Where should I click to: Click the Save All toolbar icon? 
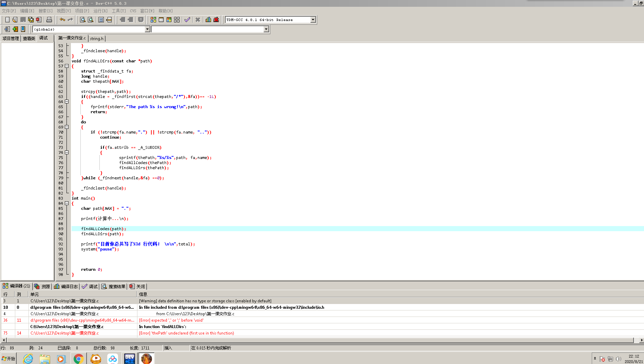coord(31,20)
